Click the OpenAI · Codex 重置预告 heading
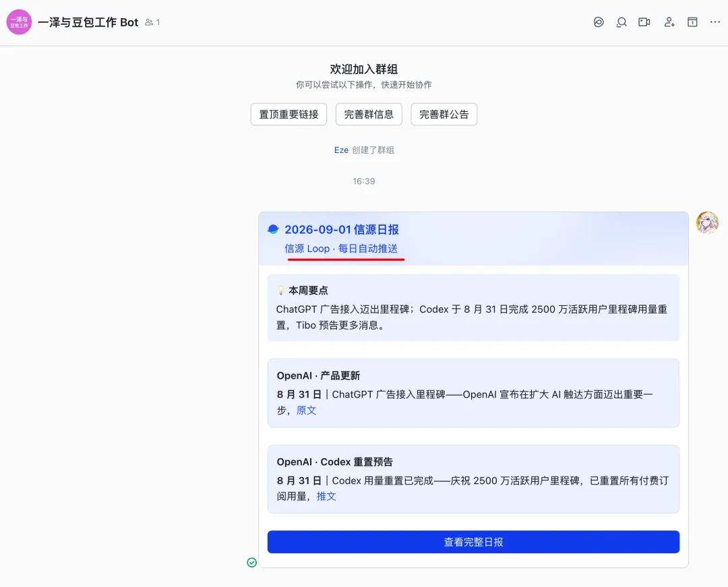This screenshot has width=728, height=587. (335, 462)
